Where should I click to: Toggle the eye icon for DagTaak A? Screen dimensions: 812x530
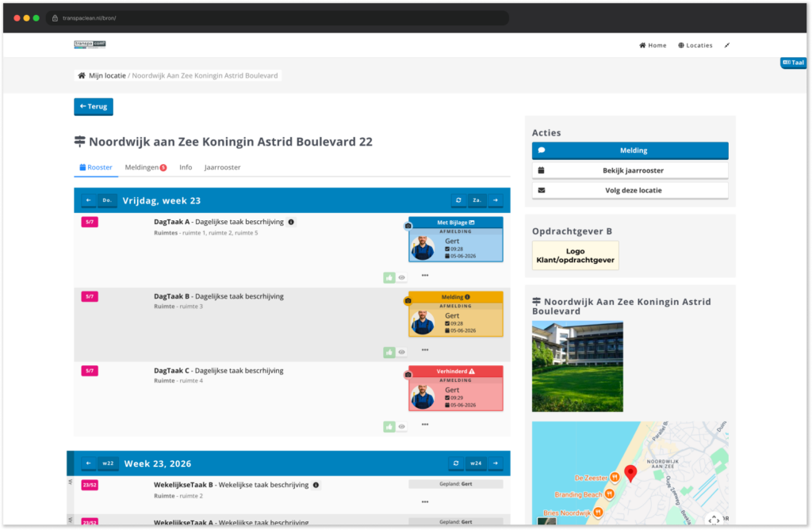click(401, 277)
